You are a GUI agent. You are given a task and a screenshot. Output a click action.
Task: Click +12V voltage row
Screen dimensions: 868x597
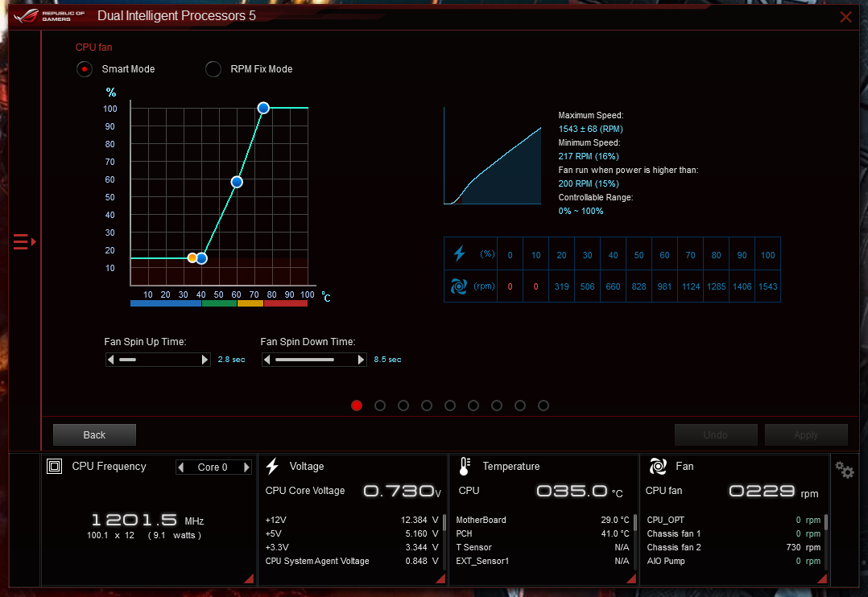pos(352,520)
